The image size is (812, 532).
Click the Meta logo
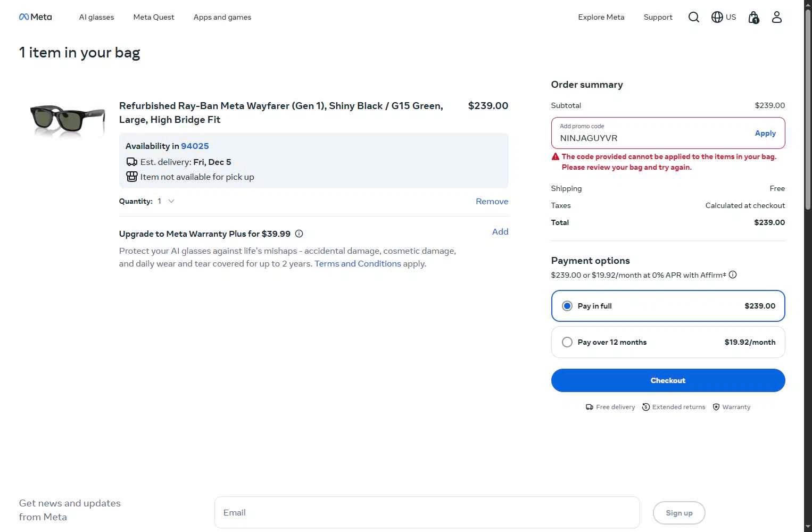pos(35,17)
